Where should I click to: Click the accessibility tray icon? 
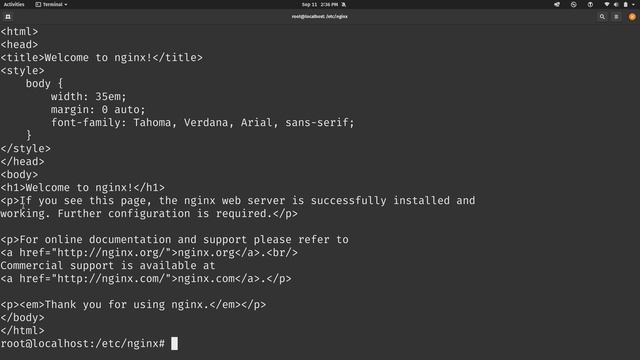click(590, 4)
